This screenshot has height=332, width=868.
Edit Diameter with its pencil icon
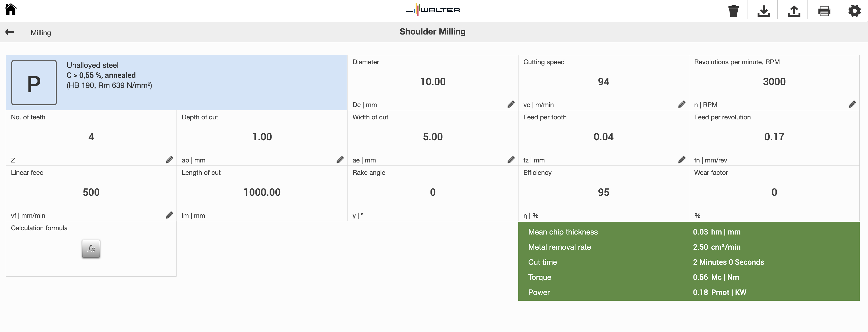(x=511, y=104)
